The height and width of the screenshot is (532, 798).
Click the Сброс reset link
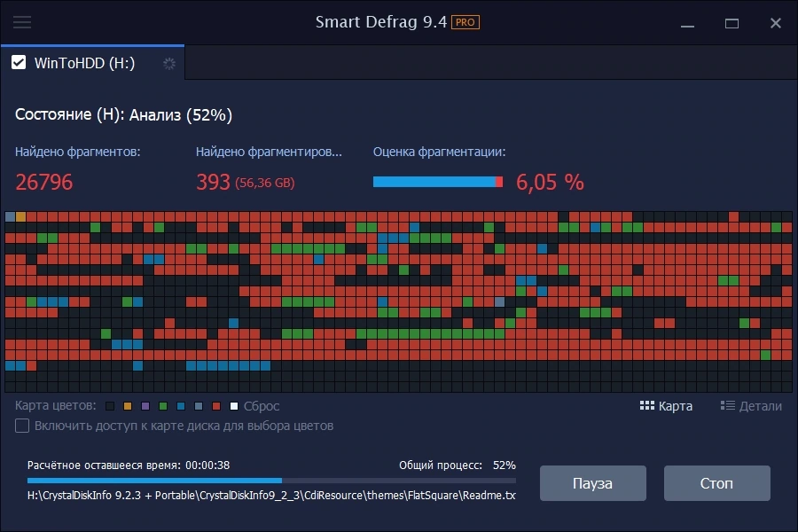click(x=262, y=406)
